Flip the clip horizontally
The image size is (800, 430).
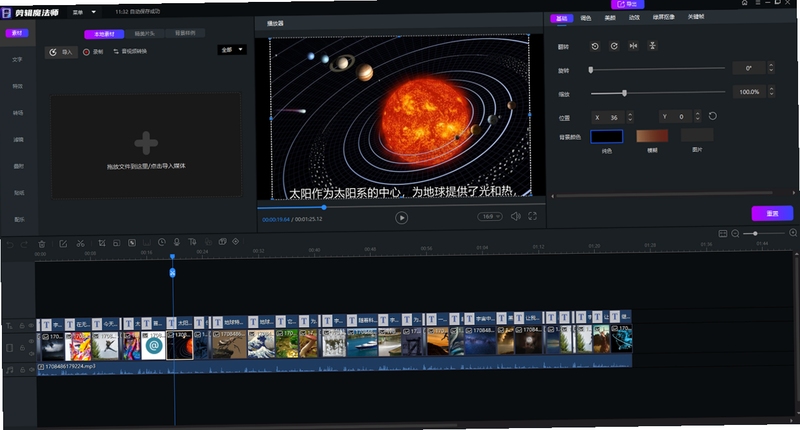[x=633, y=45]
